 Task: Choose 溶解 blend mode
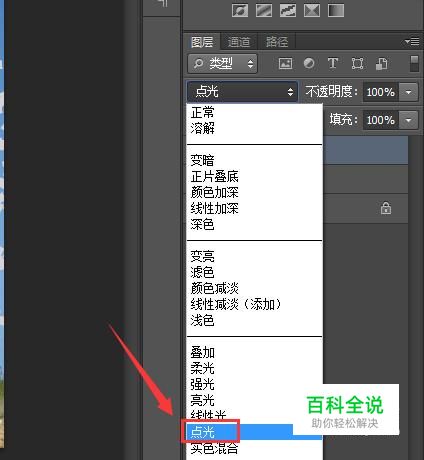(254, 128)
